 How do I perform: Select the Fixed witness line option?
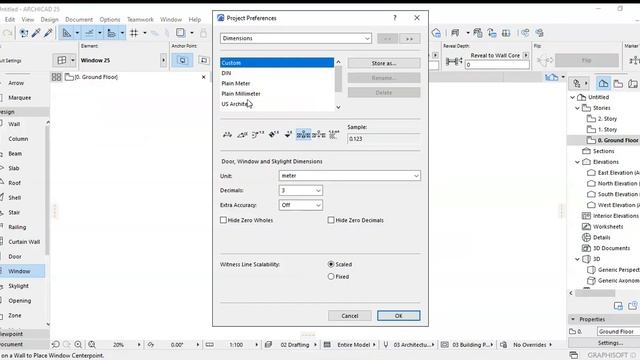coord(331,277)
